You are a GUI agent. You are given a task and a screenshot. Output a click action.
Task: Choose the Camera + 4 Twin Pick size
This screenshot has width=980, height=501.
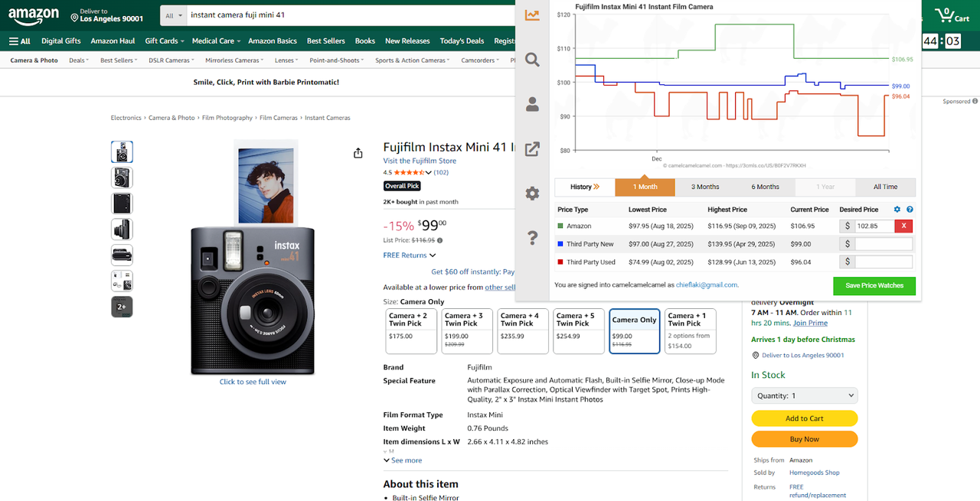pos(522,331)
